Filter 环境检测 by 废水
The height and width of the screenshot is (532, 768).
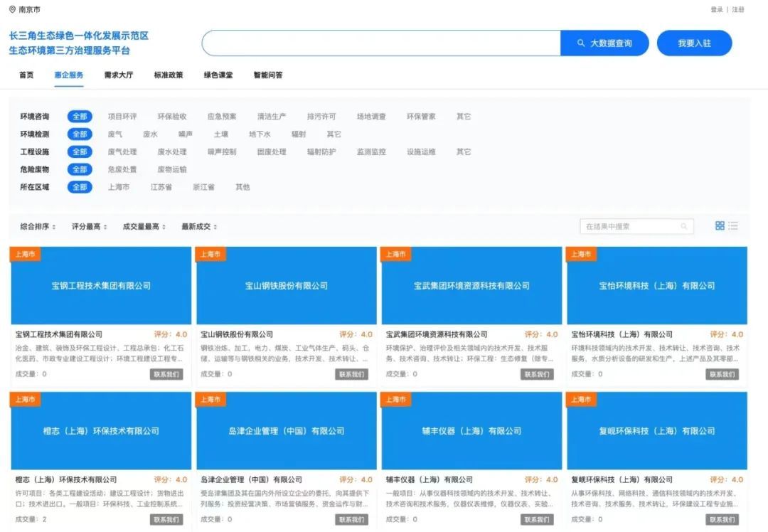point(150,134)
